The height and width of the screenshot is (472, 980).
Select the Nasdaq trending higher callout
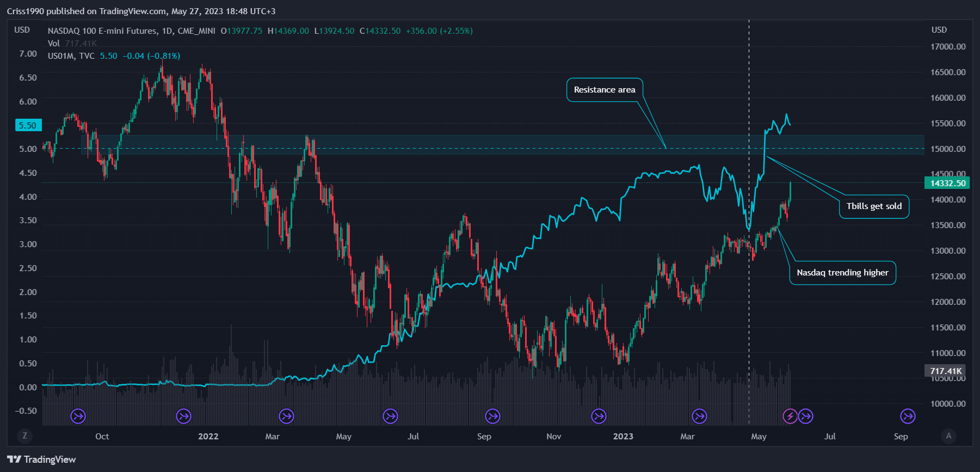842,273
